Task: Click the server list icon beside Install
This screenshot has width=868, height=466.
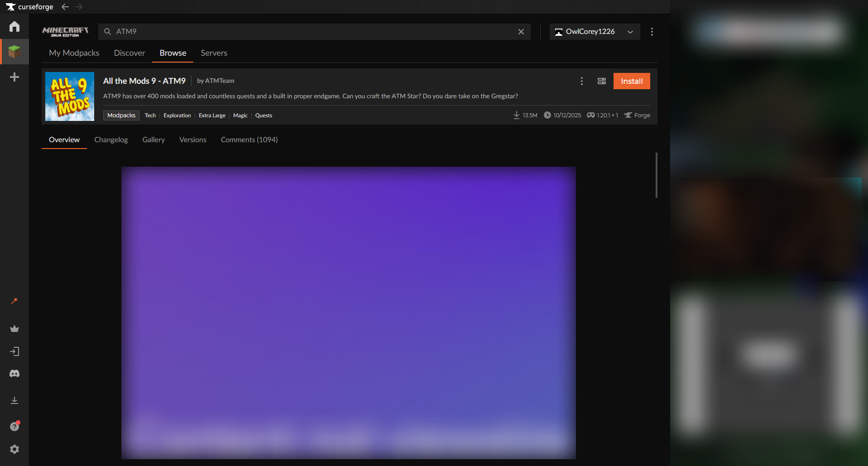Action: click(602, 81)
